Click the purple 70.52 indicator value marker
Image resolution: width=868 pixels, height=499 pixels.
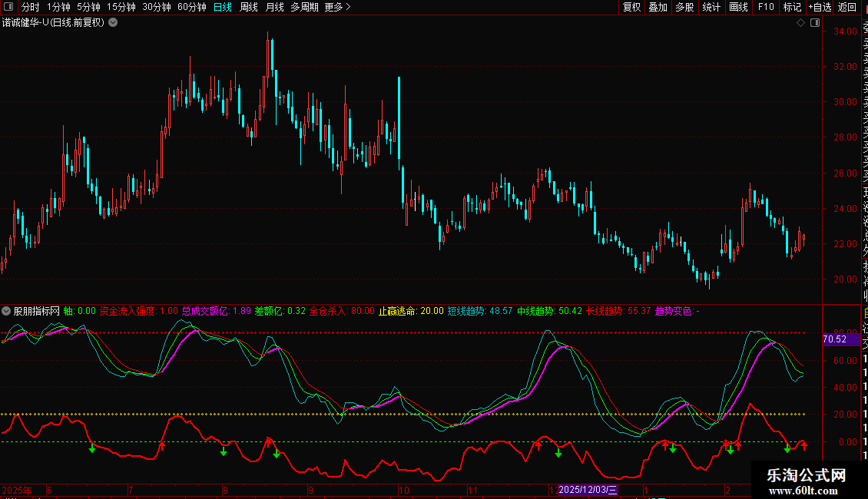coord(834,339)
